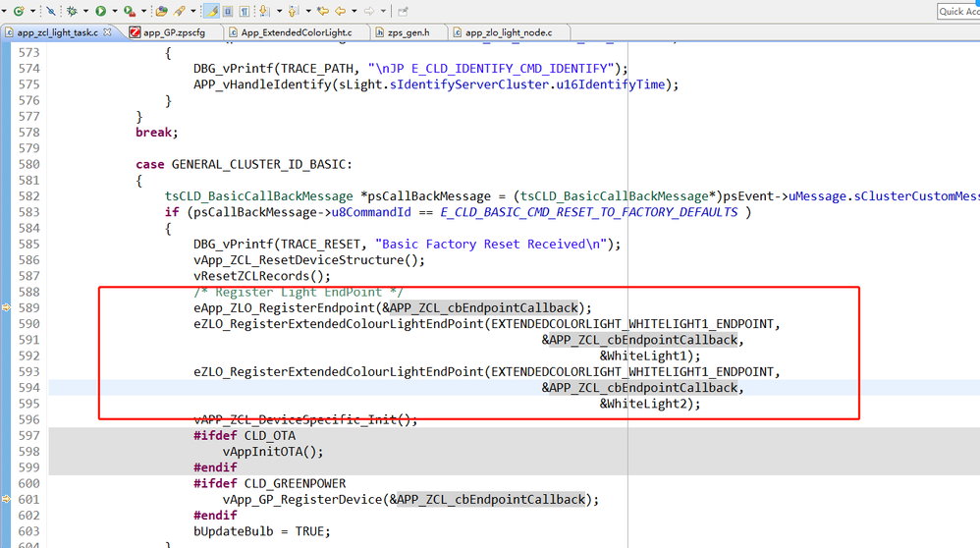Expand the Run configurations dropdown
The image size is (980, 548).
114,11
